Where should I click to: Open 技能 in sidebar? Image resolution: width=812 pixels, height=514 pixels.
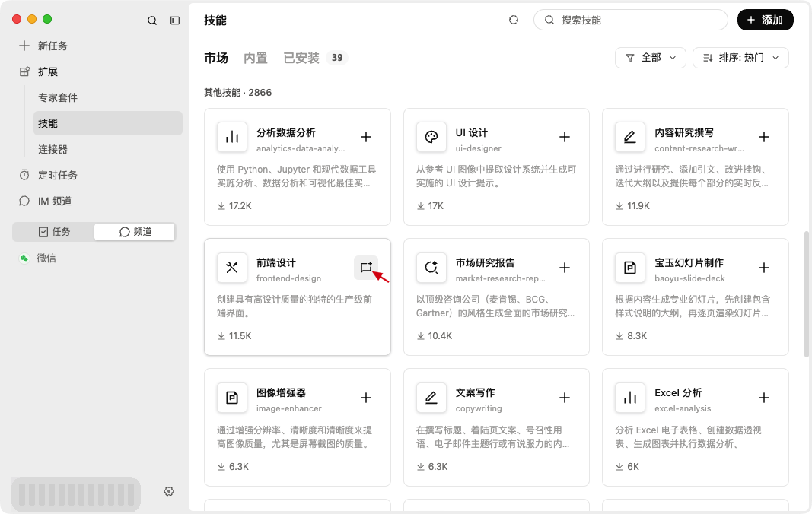tap(108, 123)
